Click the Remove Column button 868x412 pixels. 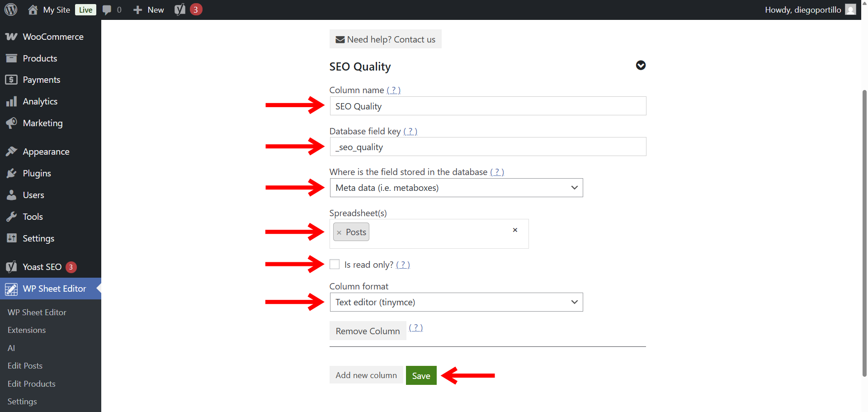[368, 331]
